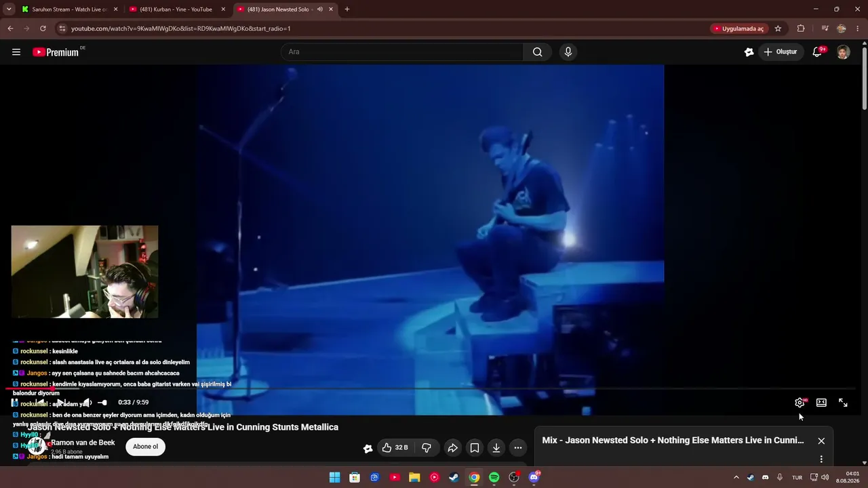Open Chrome three-dot menu
Screen dimensions: 868x488
click(857, 28)
